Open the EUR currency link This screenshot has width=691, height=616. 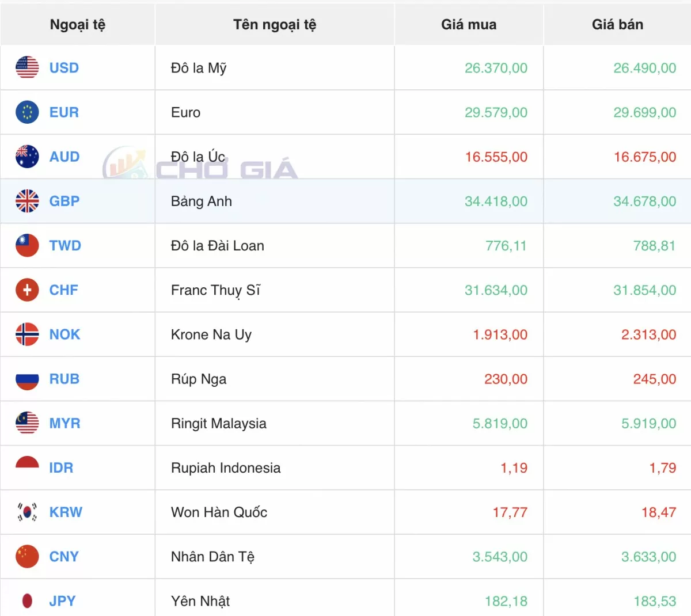pos(64,112)
